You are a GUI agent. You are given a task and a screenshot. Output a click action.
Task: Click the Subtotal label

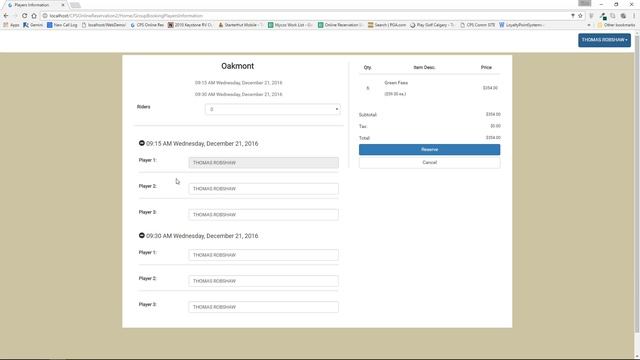(x=368, y=115)
